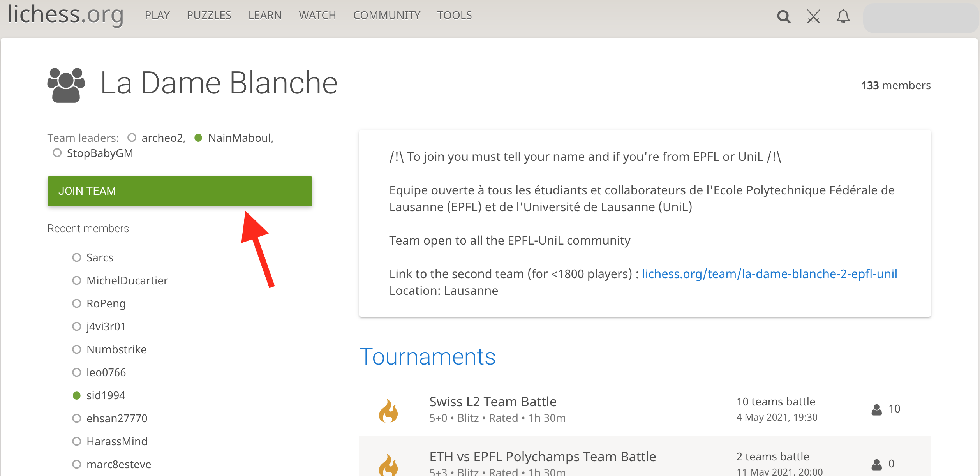Open member marc8esteve profile
Screen dimensions: 980x476
[119, 464]
